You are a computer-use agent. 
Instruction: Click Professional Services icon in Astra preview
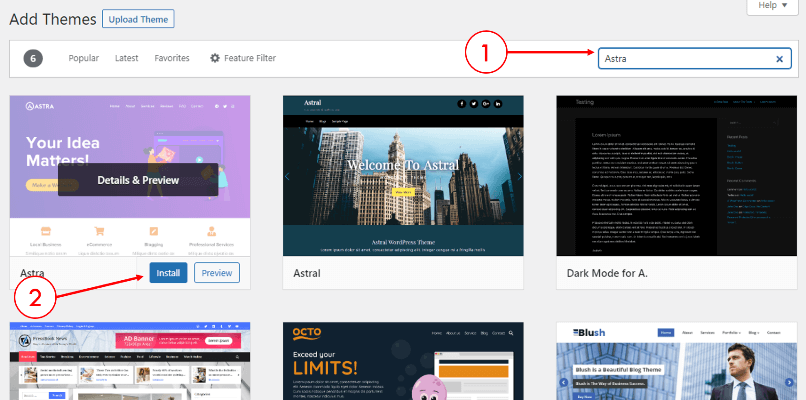click(x=211, y=231)
